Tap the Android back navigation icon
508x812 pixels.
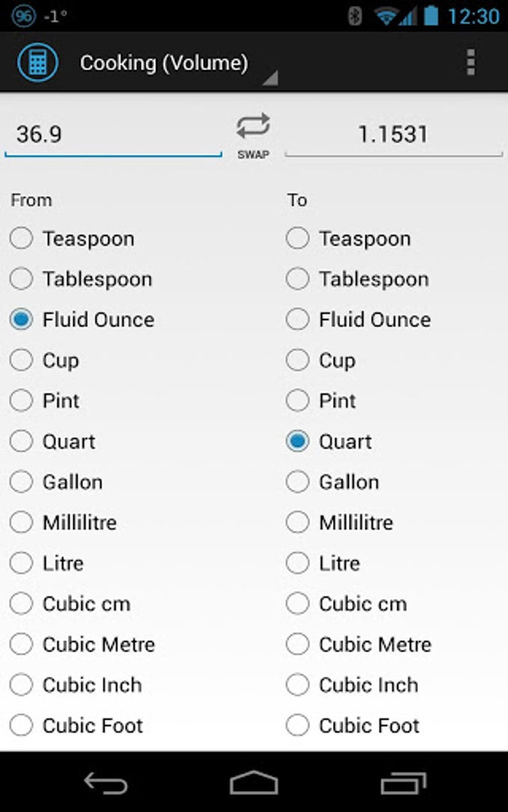pyautogui.click(x=105, y=782)
